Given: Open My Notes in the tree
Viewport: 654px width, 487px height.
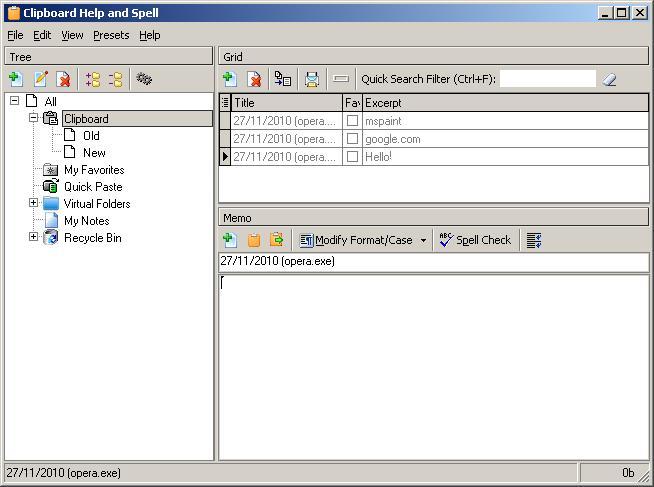Looking at the screenshot, I should 87,221.
